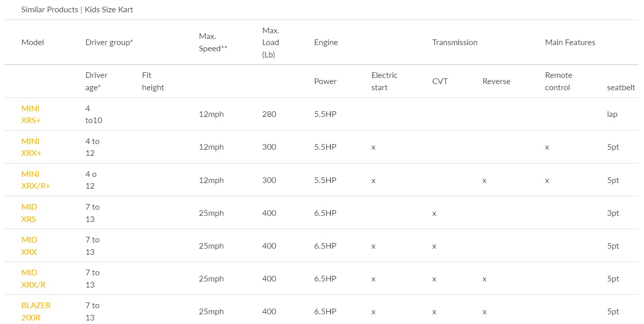Open the MINI XRS+ model link

31,114
